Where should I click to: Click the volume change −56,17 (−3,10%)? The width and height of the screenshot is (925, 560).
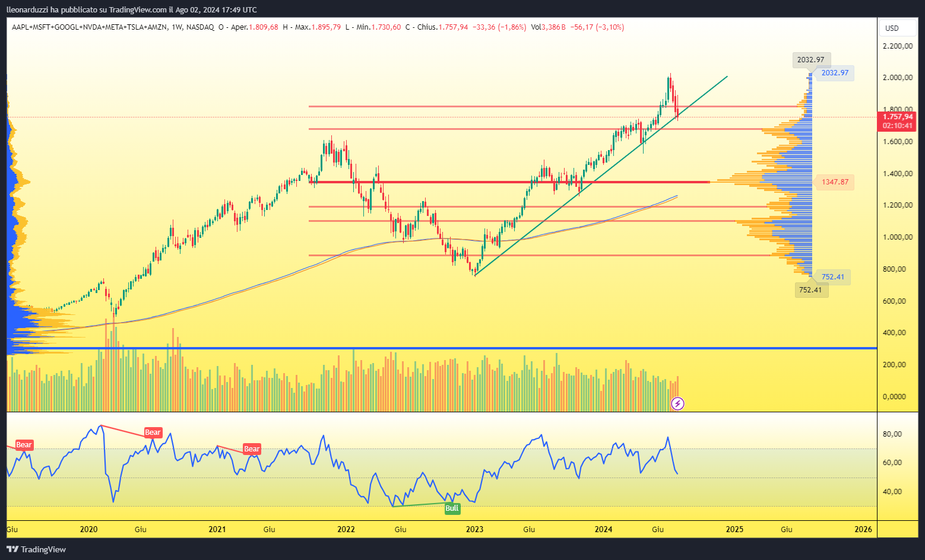[x=597, y=27]
